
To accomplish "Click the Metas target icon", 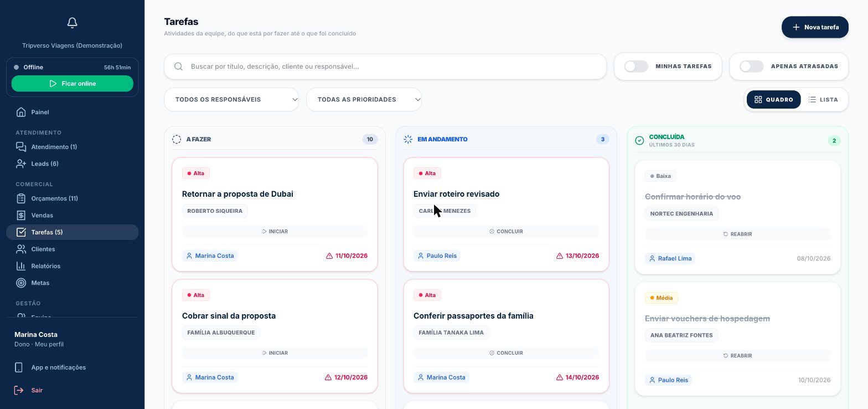I will pyautogui.click(x=21, y=283).
